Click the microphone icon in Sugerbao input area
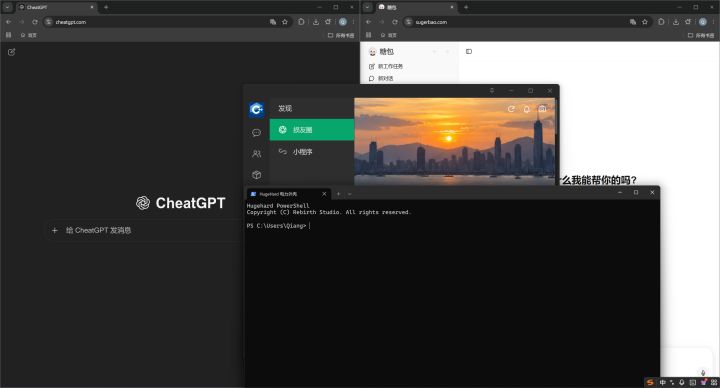Viewport: 720px width, 388px height. tap(703, 373)
